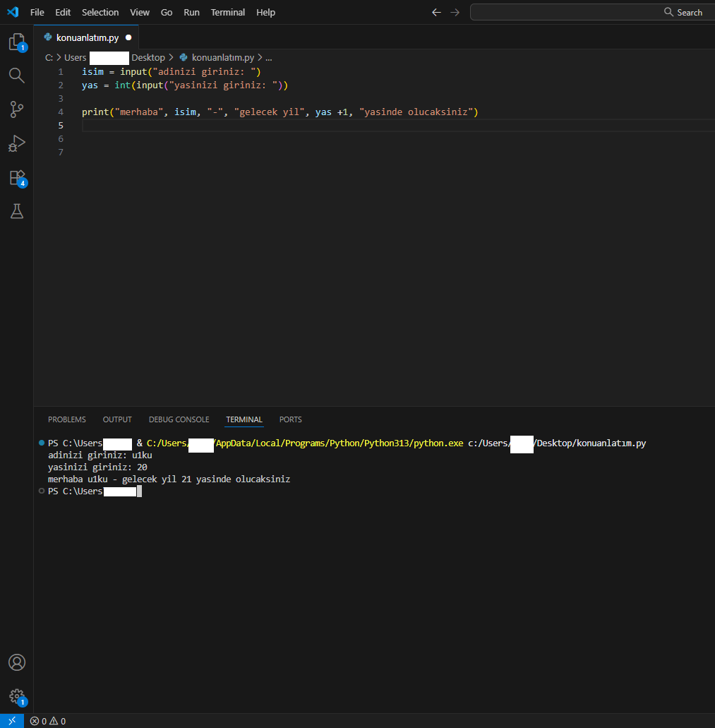Click terminal output "adinizi giriniz: u1ku"
Screen dimensions: 715x728
click(x=100, y=455)
